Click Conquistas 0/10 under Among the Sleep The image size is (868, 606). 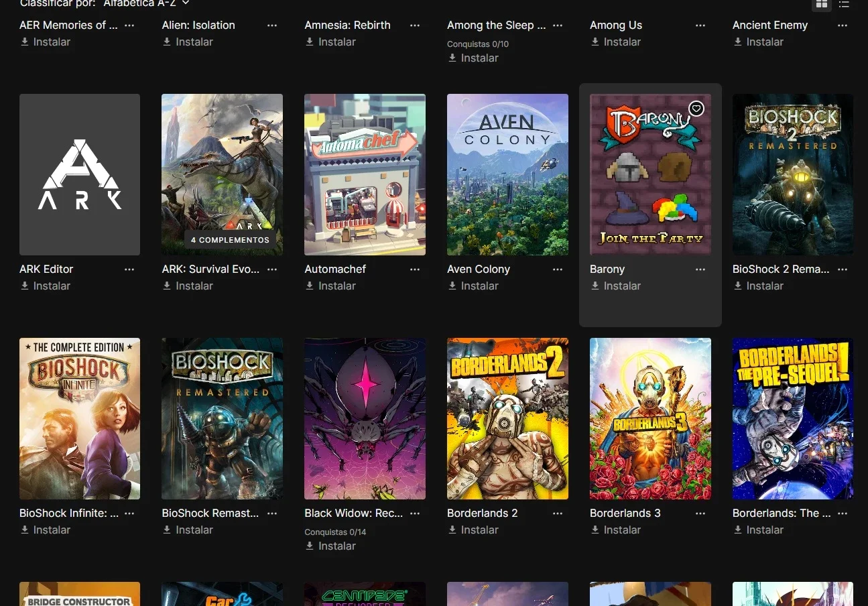pos(478,44)
